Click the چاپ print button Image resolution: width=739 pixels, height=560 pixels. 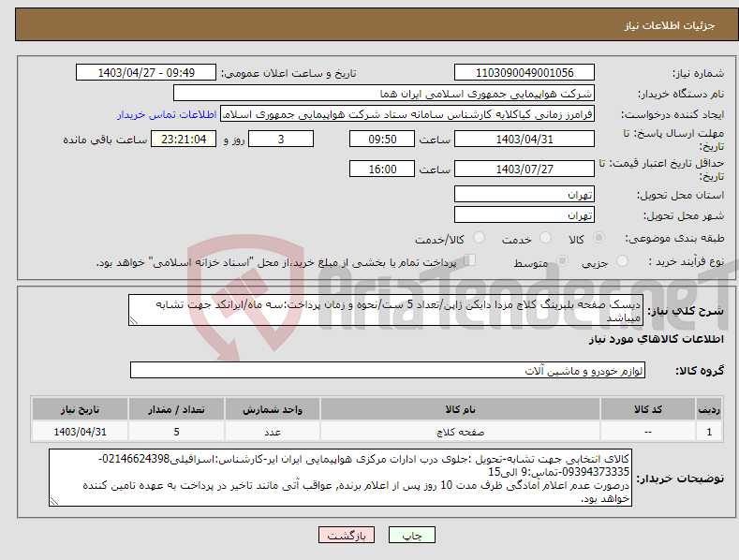click(x=411, y=535)
